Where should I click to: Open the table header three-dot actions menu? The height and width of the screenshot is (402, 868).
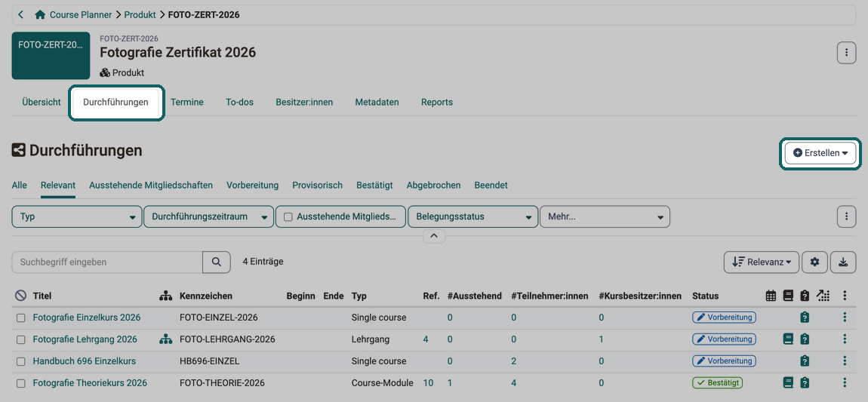click(845, 296)
